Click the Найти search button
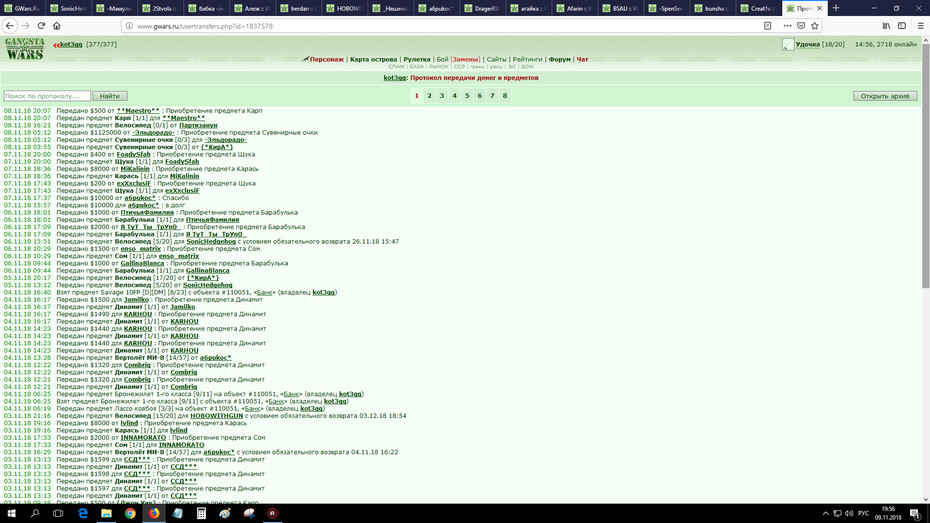The width and height of the screenshot is (930, 523). pyautogui.click(x=110, y=96)
